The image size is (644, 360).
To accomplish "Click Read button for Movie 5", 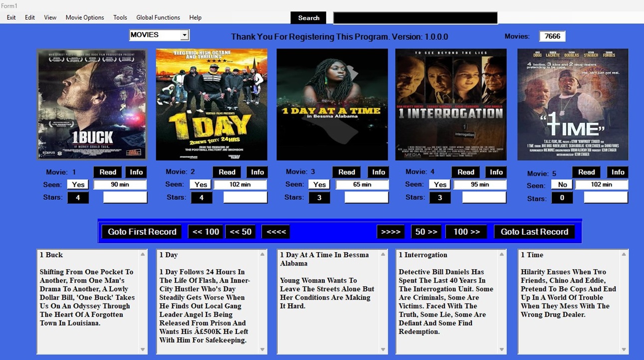I will 587,172.
